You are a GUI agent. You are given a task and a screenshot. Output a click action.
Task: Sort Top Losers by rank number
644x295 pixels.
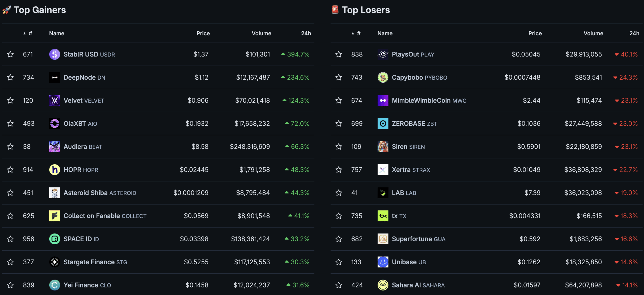point(356,33)
